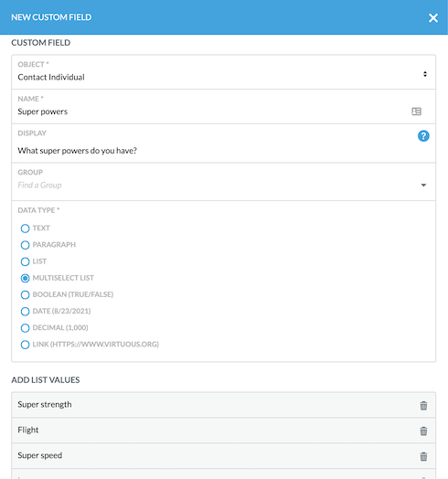Click the Data Type label
The image size is (448, 479).
coord(38,210)
